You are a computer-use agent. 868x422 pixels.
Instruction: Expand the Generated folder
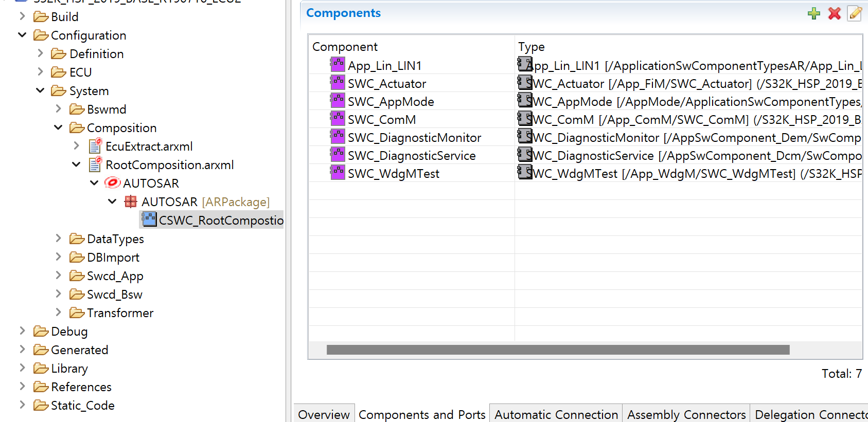[22, 350]
